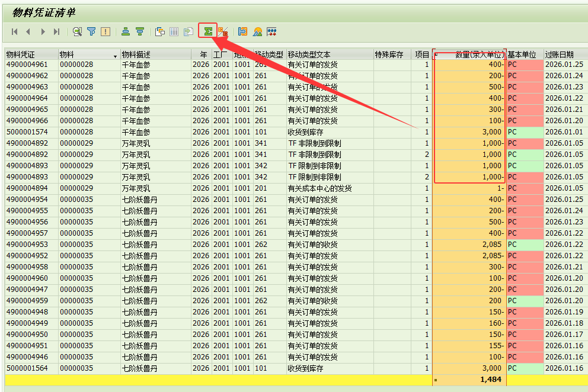Sort descending using toolbar icon
The image size is (588, 392).
(x=140, y=31)
